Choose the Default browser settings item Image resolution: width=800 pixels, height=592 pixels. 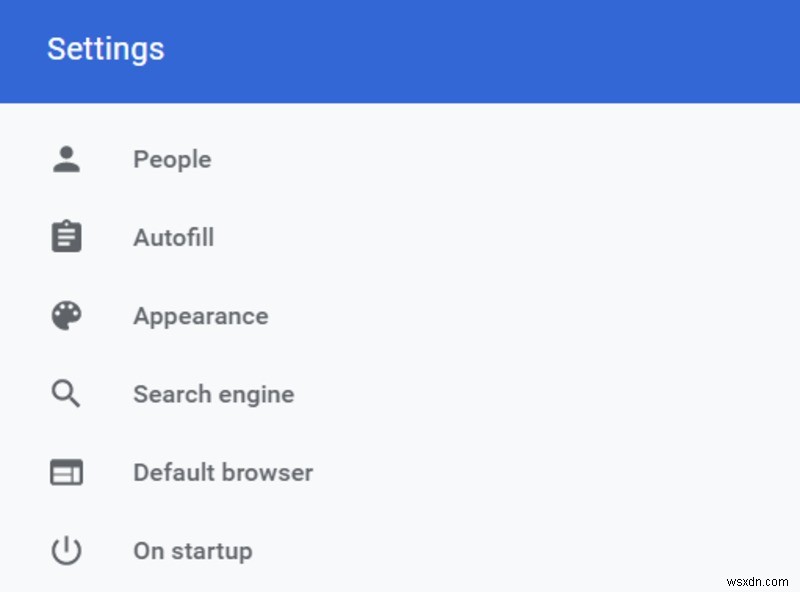pos(222,472)
